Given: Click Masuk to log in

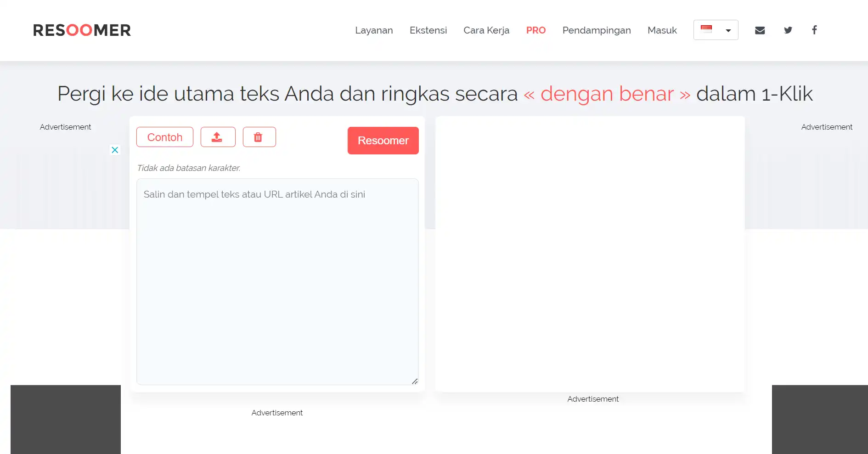Looking at the screenshot, I should (662, 30).
